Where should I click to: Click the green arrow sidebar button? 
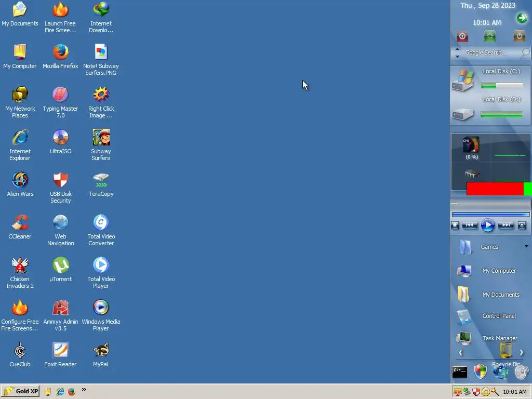pyautogui.click(x=522, y=18)
